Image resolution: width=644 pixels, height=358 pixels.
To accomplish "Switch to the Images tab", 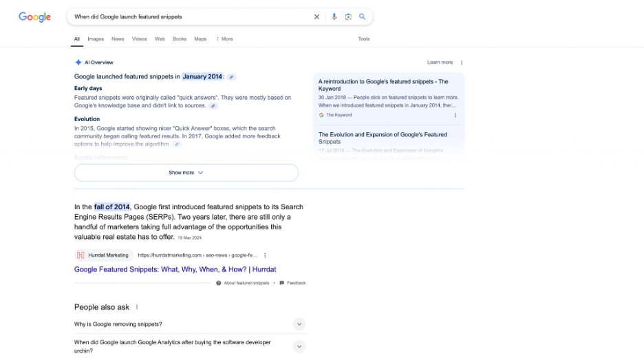I will pyautogui.click(x=96, y=39).
